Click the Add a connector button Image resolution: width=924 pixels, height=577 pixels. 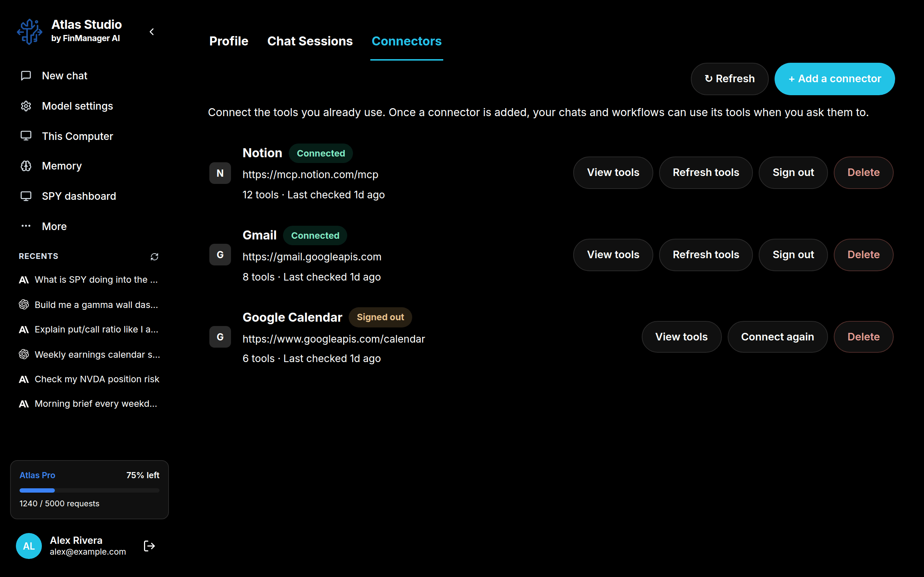pyautogui.click(x=834, y=79)
